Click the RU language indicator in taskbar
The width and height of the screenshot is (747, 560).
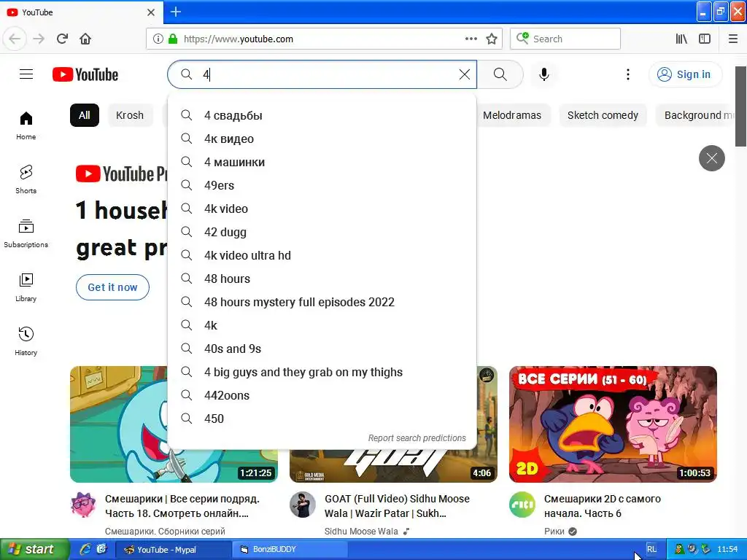click(651, 550)
